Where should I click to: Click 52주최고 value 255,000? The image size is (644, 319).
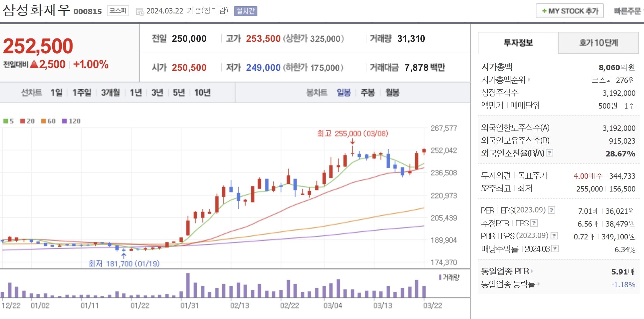(x=589, y=189)
